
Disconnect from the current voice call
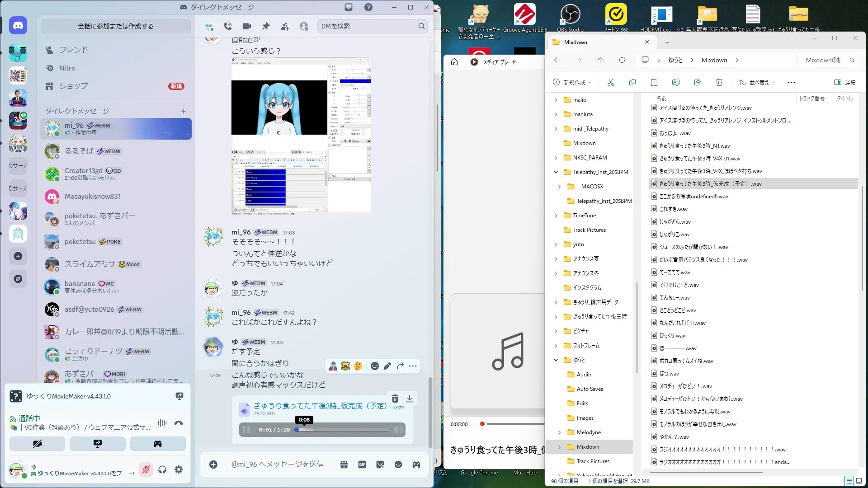179,423
